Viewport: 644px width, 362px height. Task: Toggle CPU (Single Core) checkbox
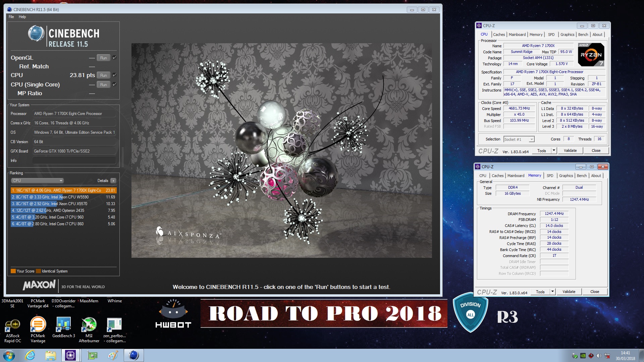[114, 84]
